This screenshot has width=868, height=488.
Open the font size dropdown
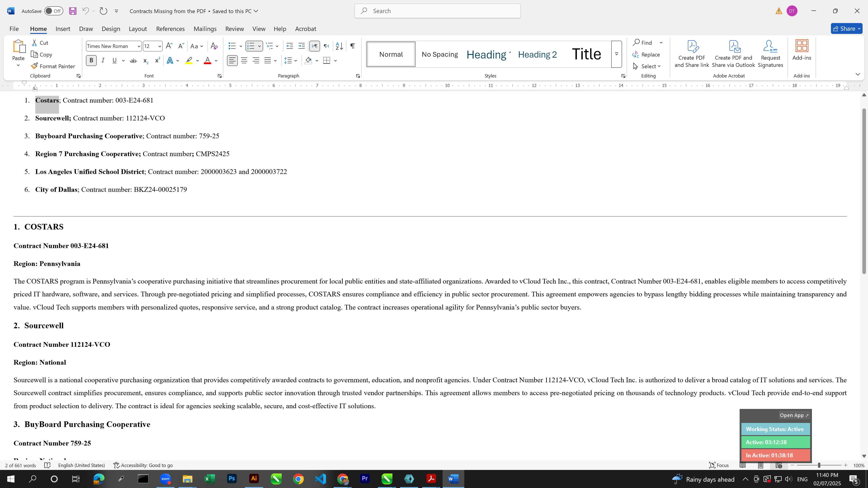click(159, 46)
